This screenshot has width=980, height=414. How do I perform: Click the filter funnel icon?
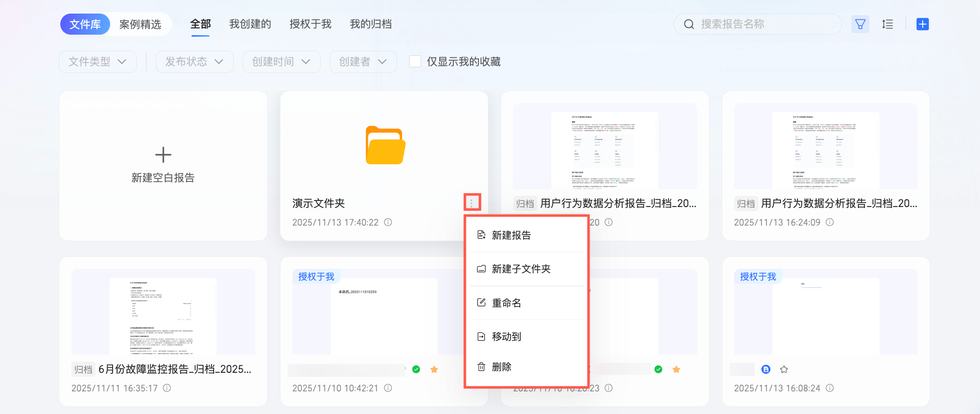click(860, 24)
